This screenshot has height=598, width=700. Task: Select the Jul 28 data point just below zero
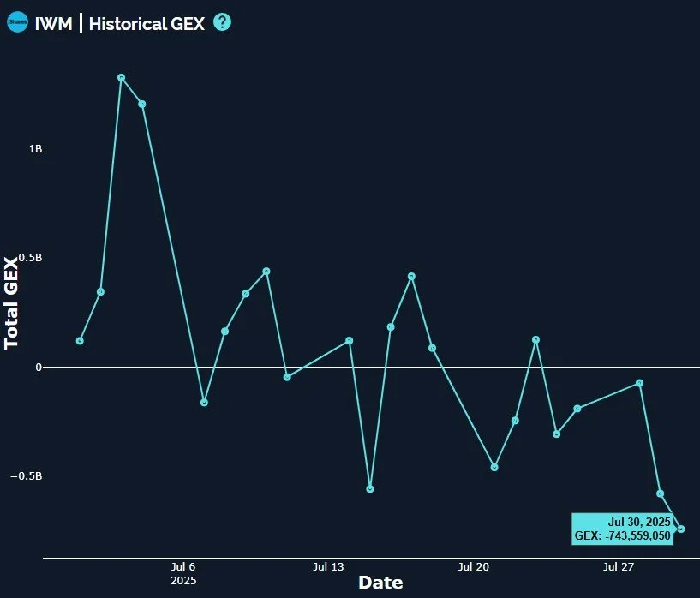639,383
